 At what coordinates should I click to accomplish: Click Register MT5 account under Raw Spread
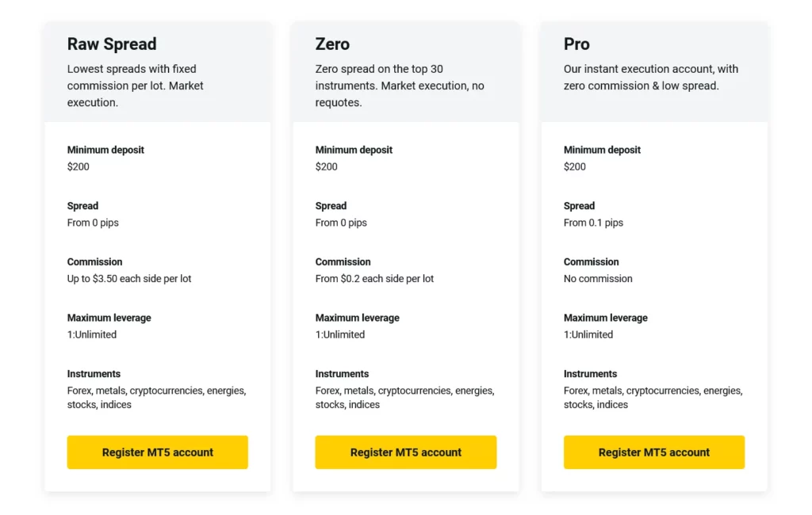coord(157,452)
